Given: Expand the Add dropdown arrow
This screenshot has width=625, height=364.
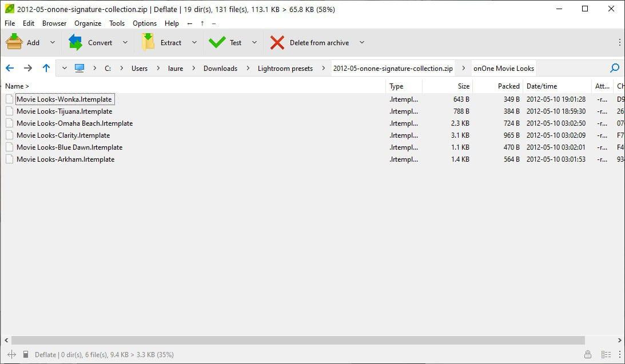Looking at the screenshot, I should (53, 42).
